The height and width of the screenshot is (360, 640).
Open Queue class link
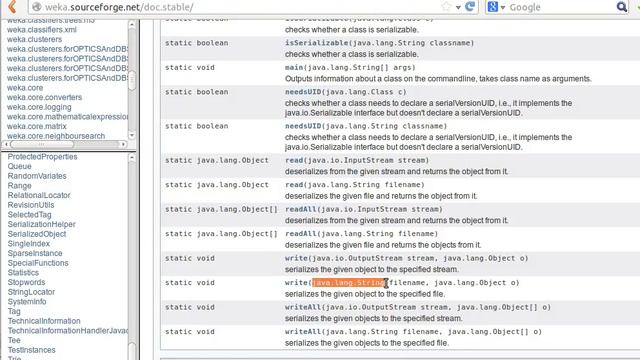pyautogui.click(x=20, y=166)
